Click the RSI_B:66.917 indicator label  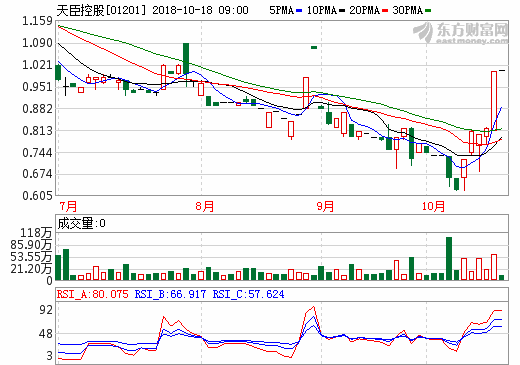point(170,294)
